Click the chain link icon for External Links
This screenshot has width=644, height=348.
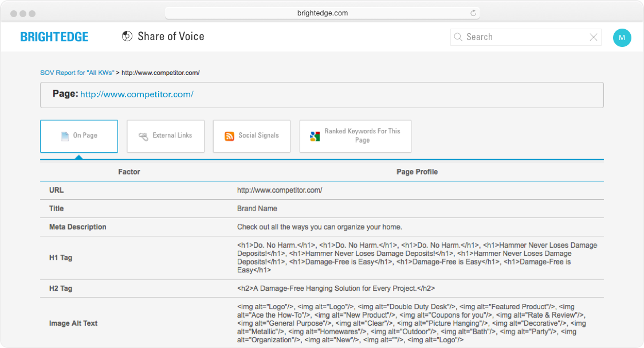tap(143, 136)
